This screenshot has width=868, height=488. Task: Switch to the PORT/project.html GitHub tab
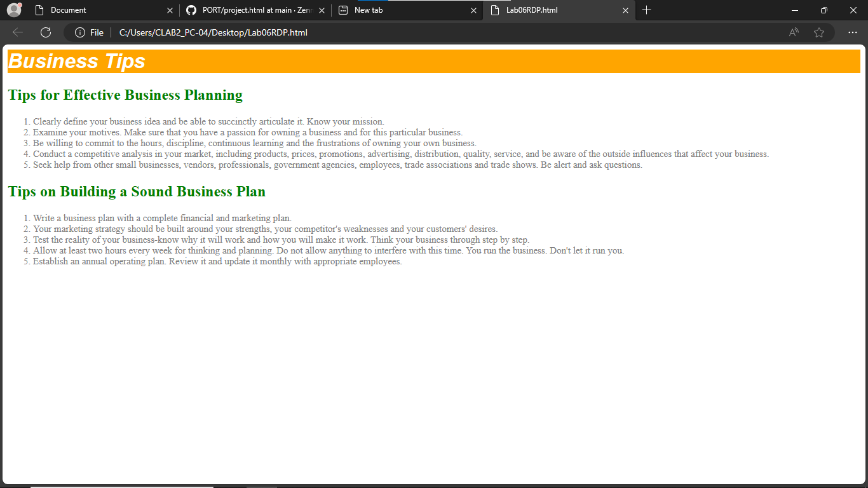coord(254,10)
